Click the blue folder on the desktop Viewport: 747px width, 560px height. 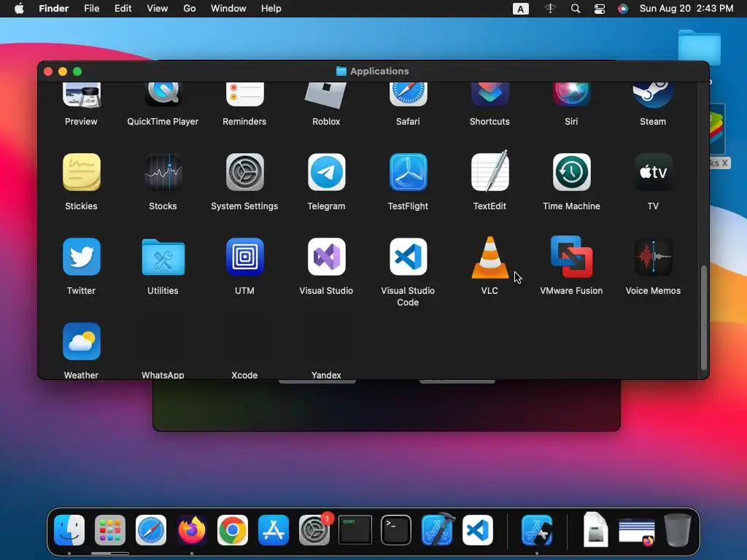click(x=700, y=47)
